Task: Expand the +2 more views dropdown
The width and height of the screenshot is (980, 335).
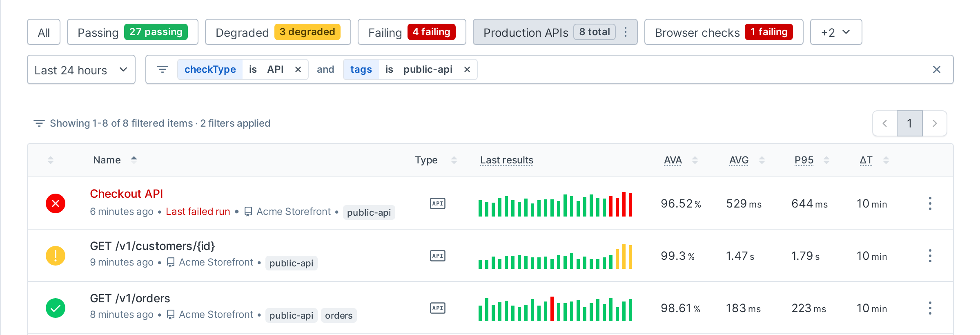Action: tap(836, 32)
